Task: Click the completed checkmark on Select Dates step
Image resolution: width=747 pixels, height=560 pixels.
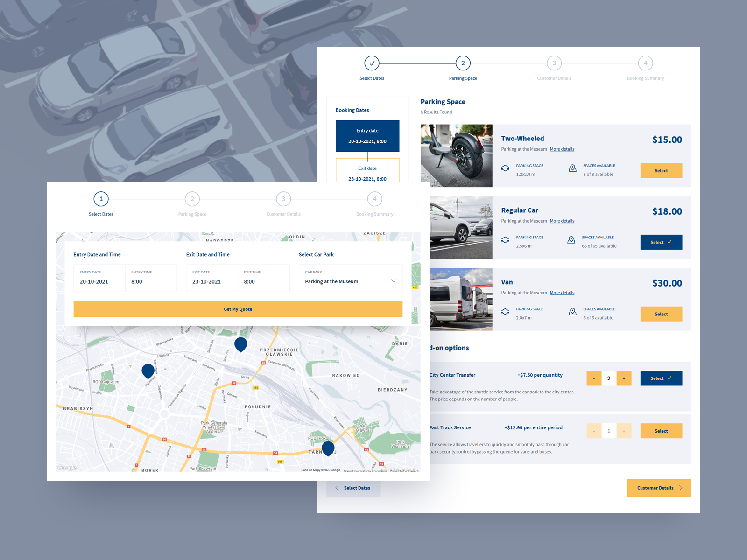Action: 372,63
